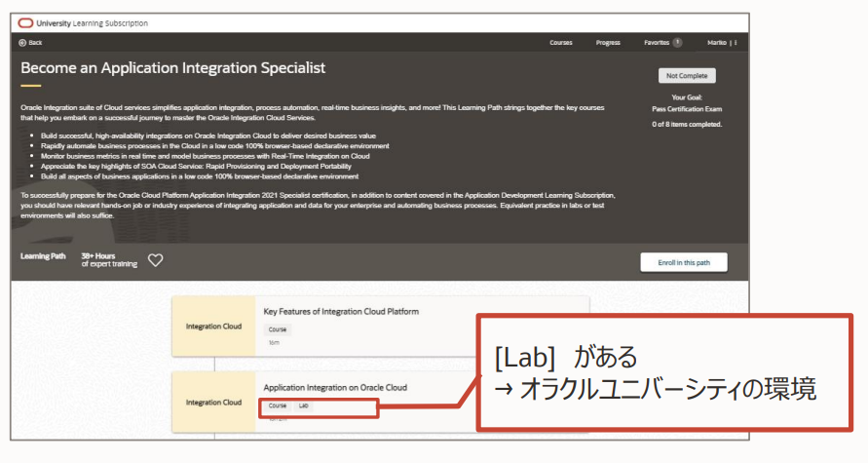Select the Integration Cloud tile for Application Integration
The height and width of the screenshot is (463, 868).
pyautogui.click(x=213, y=402)
